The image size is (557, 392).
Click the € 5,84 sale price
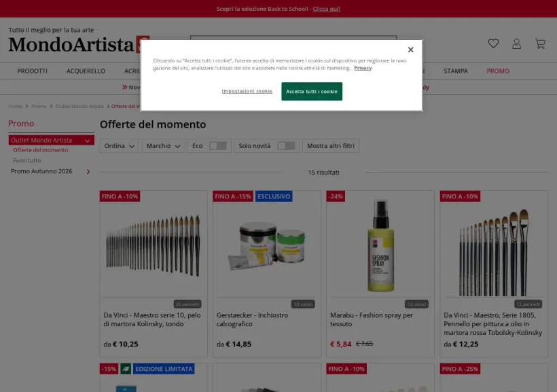(341, 344)
